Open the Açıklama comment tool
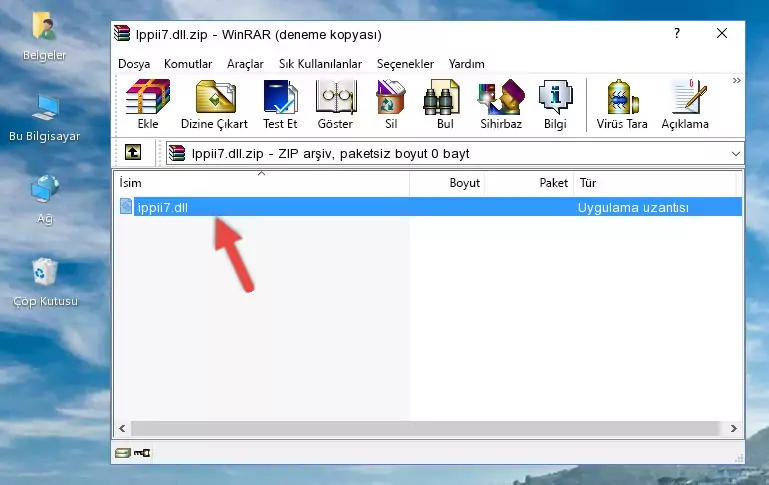The height and width of the screenshot is (485, 769). pos(685,104)
